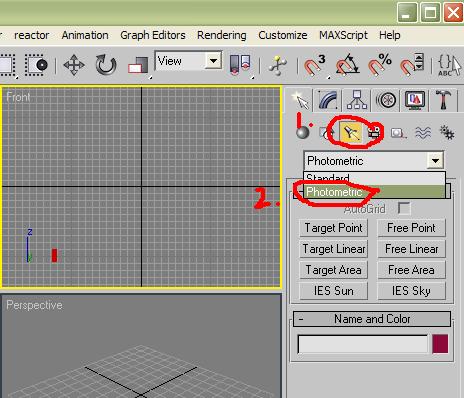The height and width of the screenshot is (398, 464).
Task: Choose the rectangular selection region icon
Action: point(7,65)
